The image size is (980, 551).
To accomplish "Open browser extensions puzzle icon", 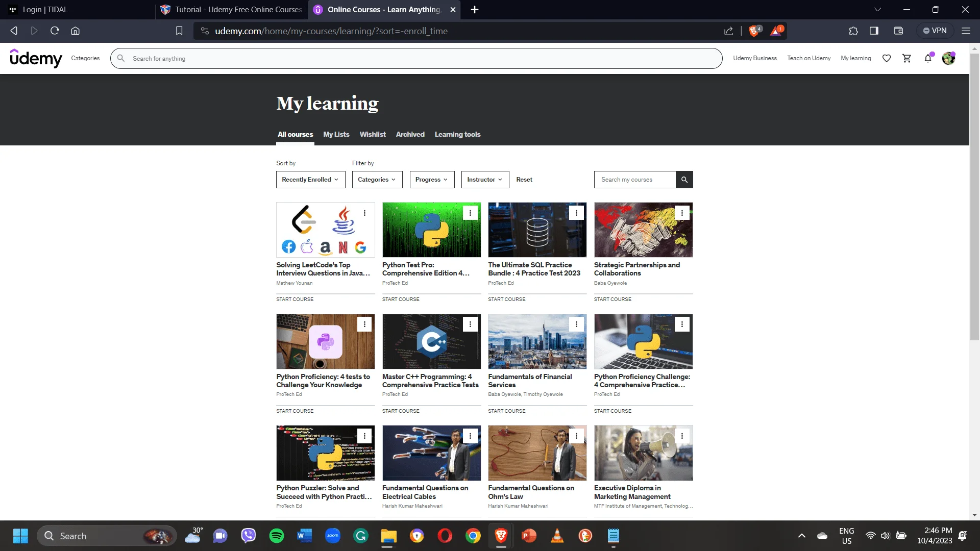I will (853, 31).
